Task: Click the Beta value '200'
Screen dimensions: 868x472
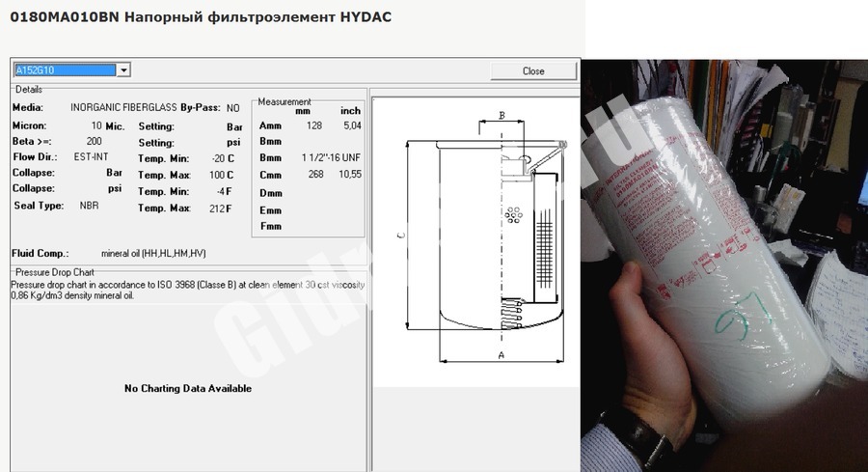Action: tap(95, 141)
